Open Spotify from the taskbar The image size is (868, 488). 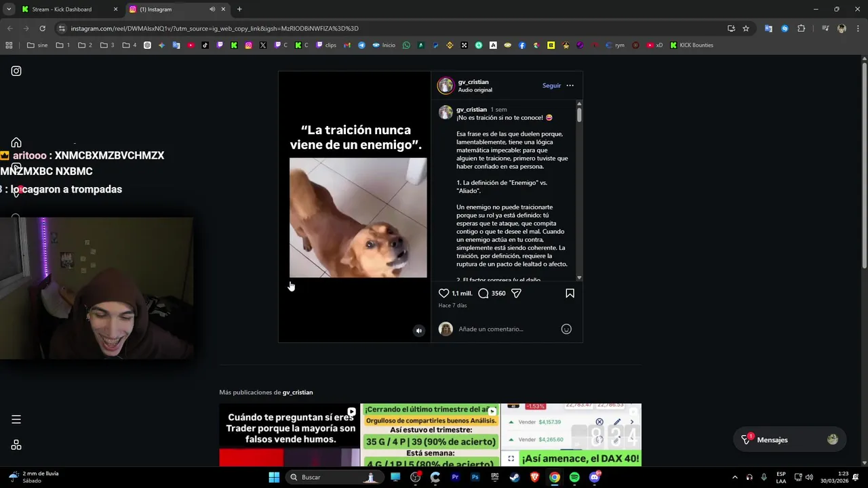(574, 477)
